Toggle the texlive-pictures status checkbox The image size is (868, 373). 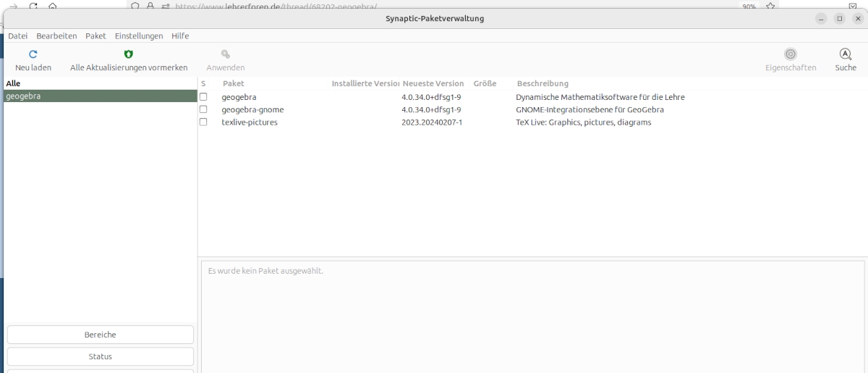click(x=203, y=122)
